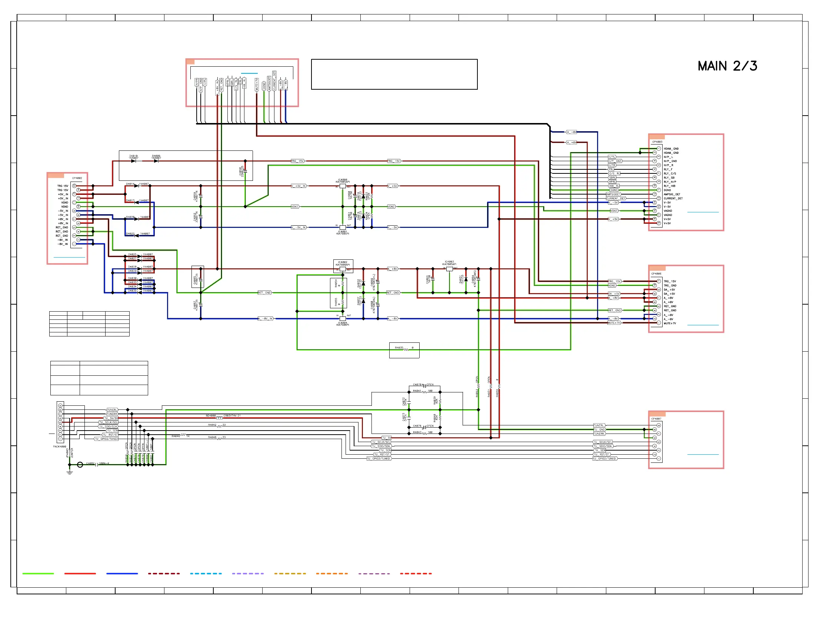
Task: Click the R4035 zero-ohm resistor box
Action: [404, 350]
